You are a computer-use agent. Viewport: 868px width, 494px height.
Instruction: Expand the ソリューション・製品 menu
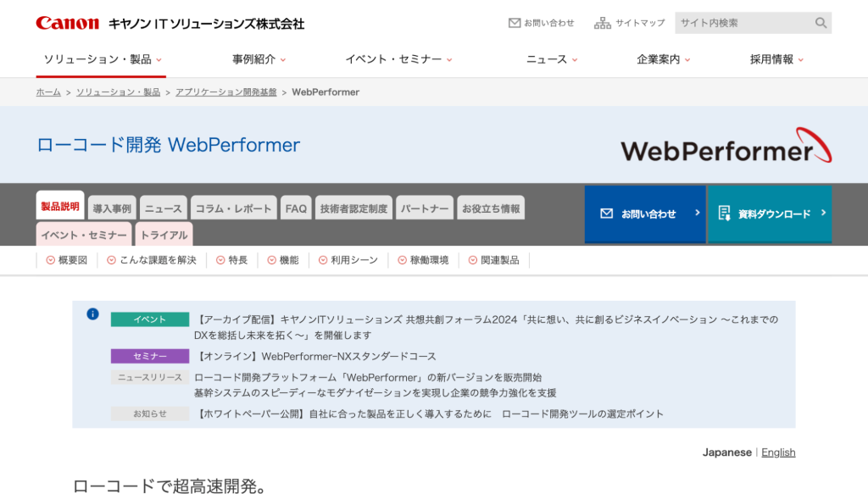(103, 59)
